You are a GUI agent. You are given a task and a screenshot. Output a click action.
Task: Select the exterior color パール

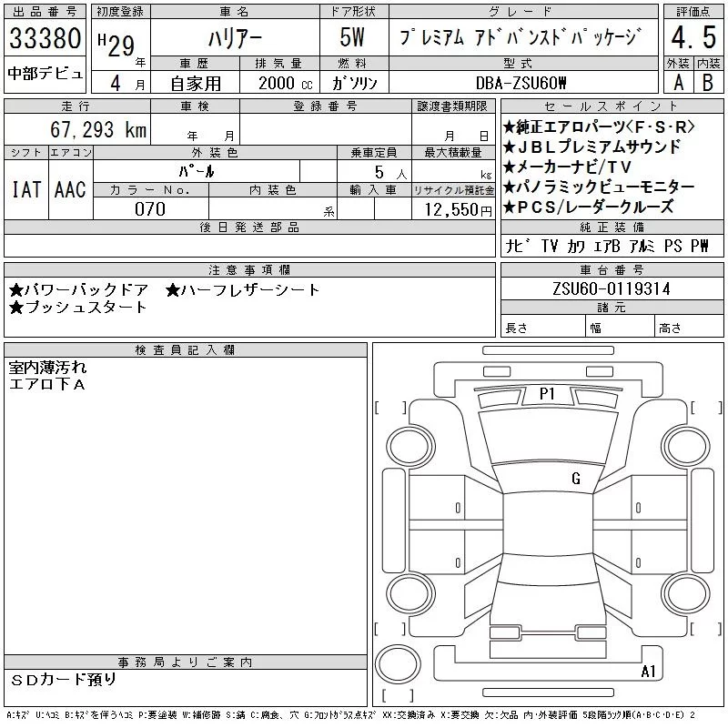tap(197, 171)
